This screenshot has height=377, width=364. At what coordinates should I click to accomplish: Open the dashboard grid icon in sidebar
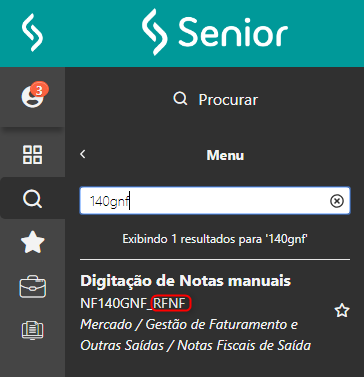point(32,154)
